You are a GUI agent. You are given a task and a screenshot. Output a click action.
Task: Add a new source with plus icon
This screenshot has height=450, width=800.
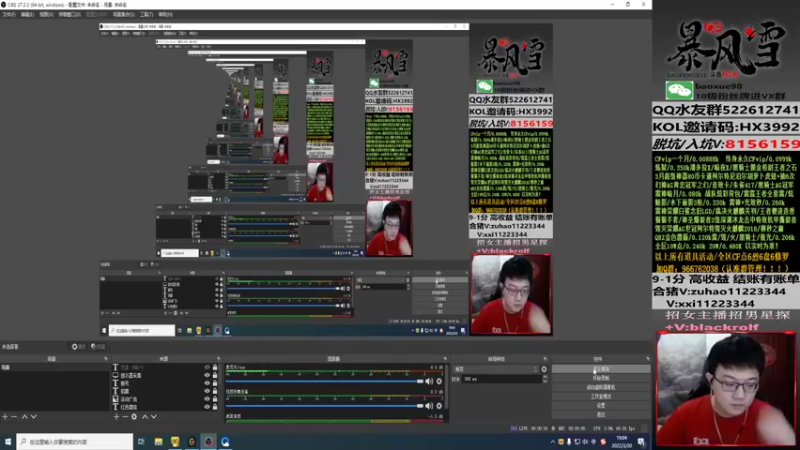[x=116, y=417]
